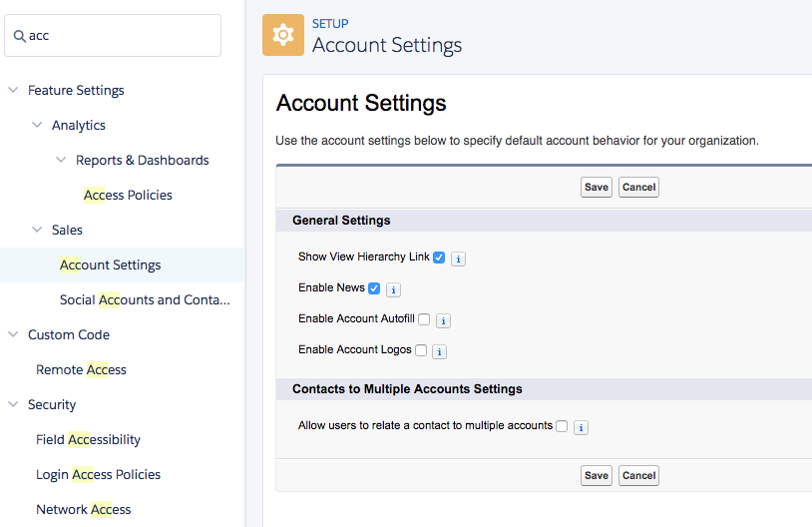The image size is (812, 527).
Task: Click info icon for multiple accounts setting
Action: click(x=581, y=427)
